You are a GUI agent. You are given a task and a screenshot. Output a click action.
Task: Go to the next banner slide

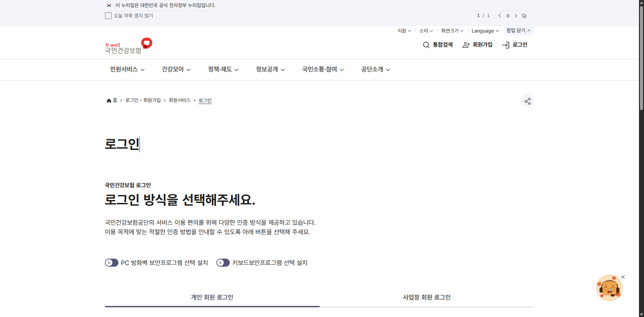pyautogui.click(x=516, y=15)
